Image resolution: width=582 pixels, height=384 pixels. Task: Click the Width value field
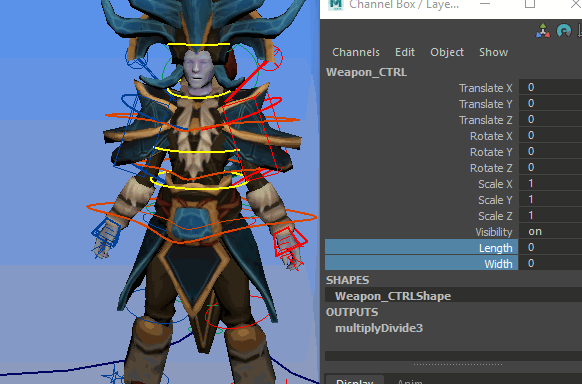click(550, 263)
